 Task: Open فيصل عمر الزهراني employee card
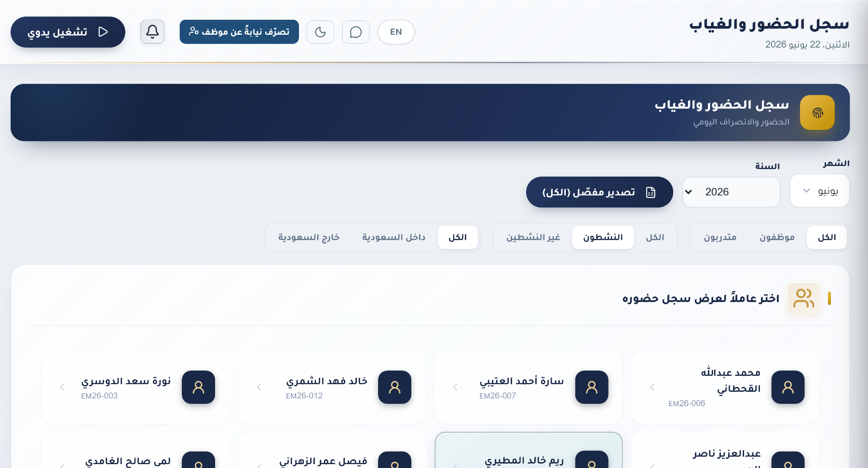[x=332, y=451]
